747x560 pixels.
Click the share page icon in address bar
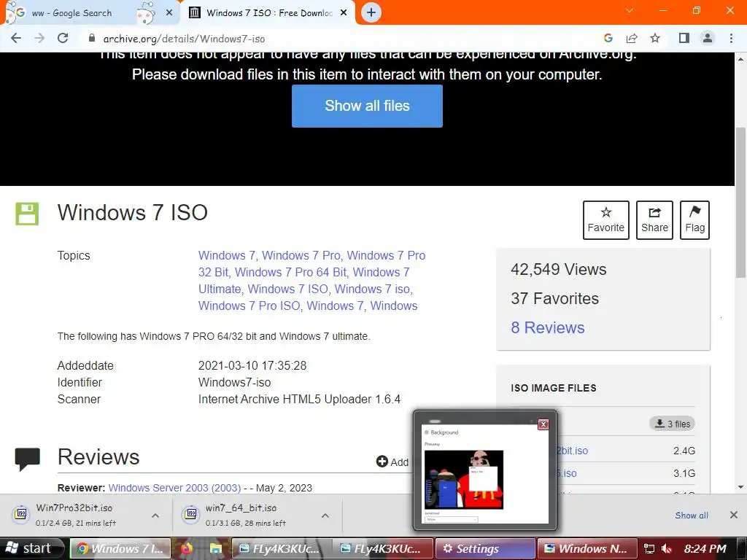632,38
